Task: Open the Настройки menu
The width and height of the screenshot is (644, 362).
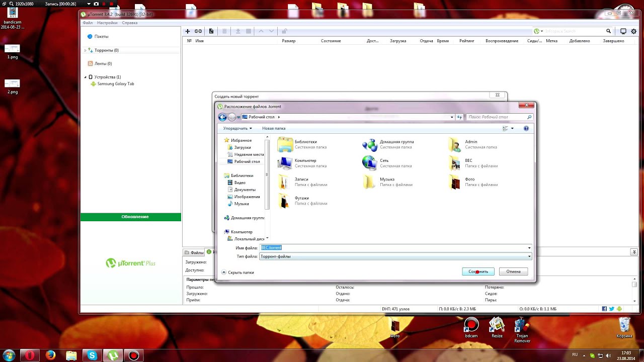Action: pyautogui.click(x=107, y=23)
